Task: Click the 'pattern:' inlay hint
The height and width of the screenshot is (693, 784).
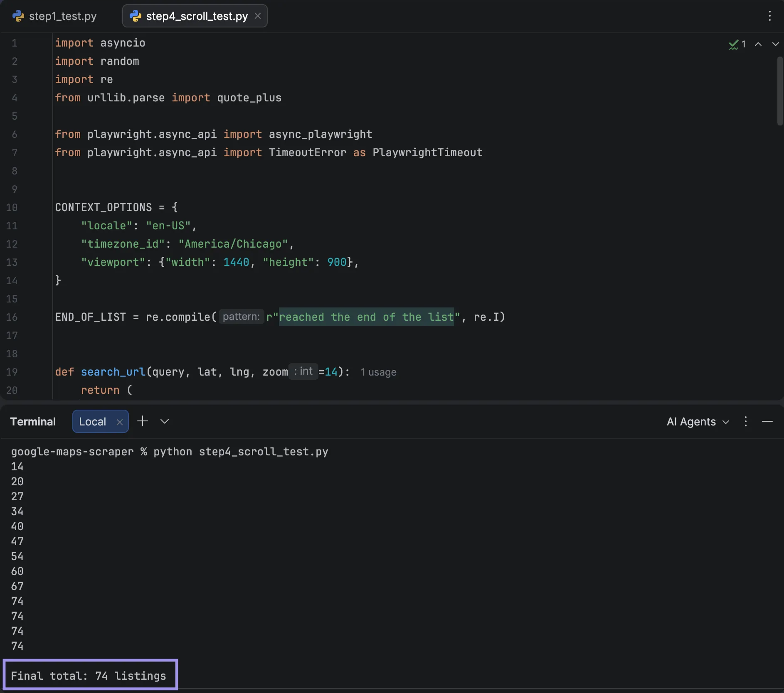Action: pos(241,317)
